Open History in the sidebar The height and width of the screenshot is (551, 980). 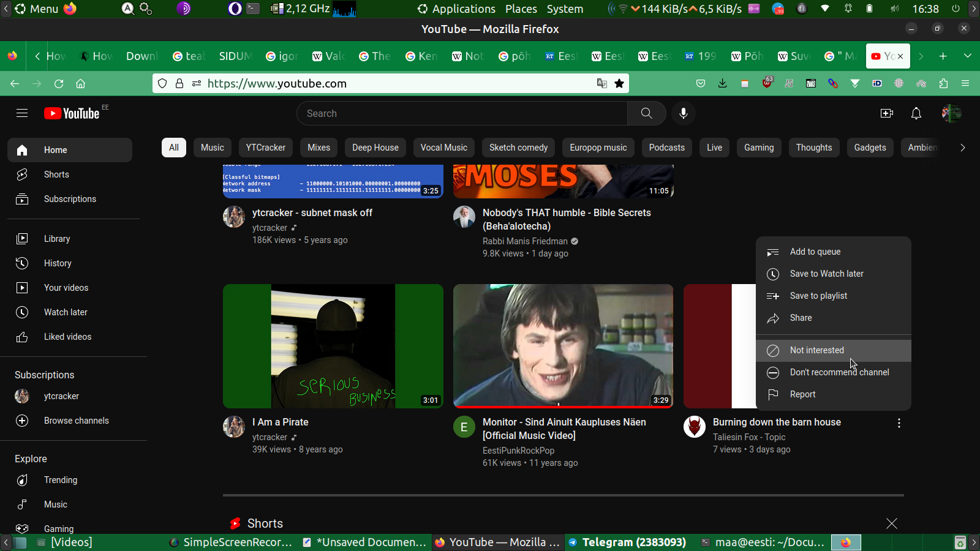pyautogui.click(x=70, y=263)
